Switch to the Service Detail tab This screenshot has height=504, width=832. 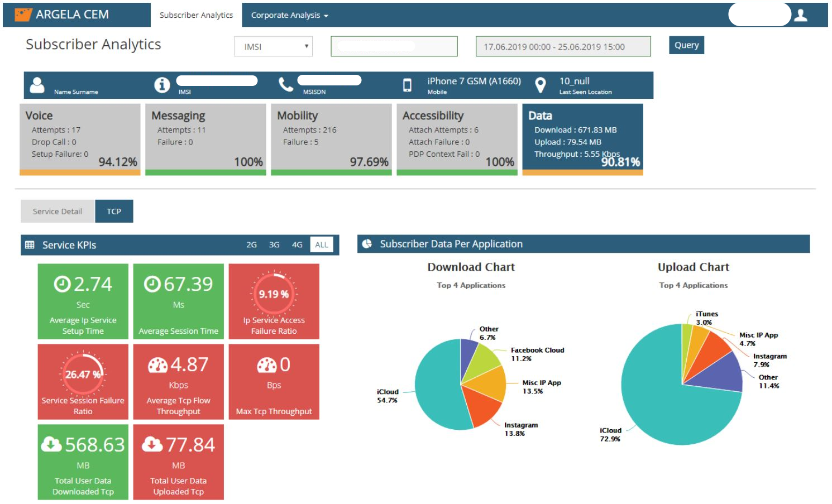(57, 211)
